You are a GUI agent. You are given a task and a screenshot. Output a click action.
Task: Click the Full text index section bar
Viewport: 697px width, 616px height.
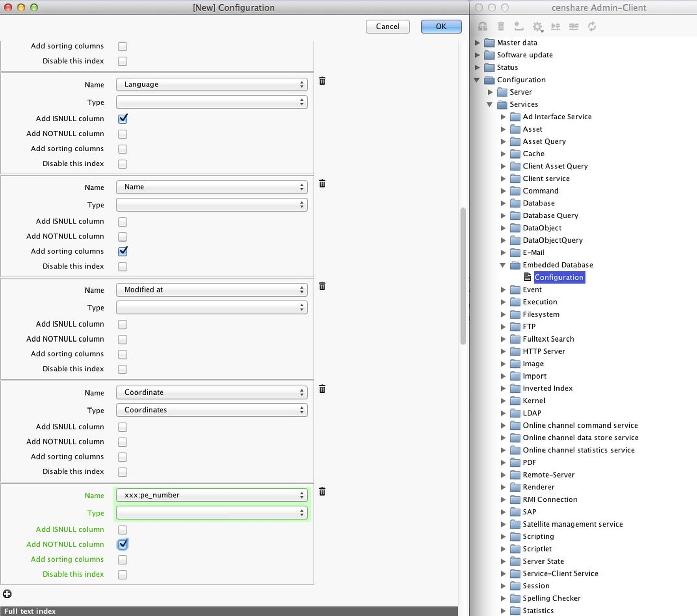[31, 611]
